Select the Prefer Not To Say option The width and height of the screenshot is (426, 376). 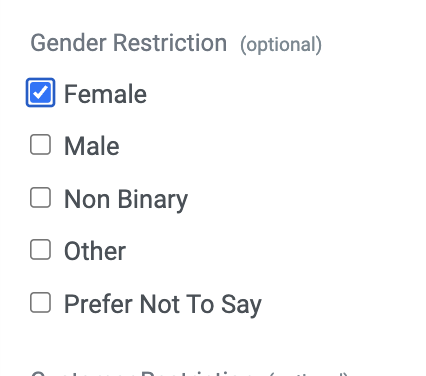coord(40,302)
